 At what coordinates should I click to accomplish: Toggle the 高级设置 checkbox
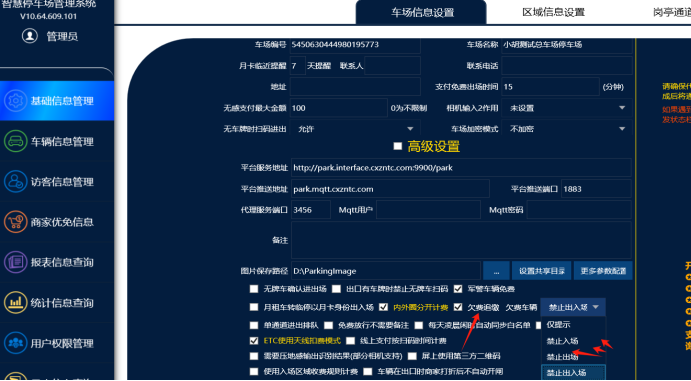[398, 146]
